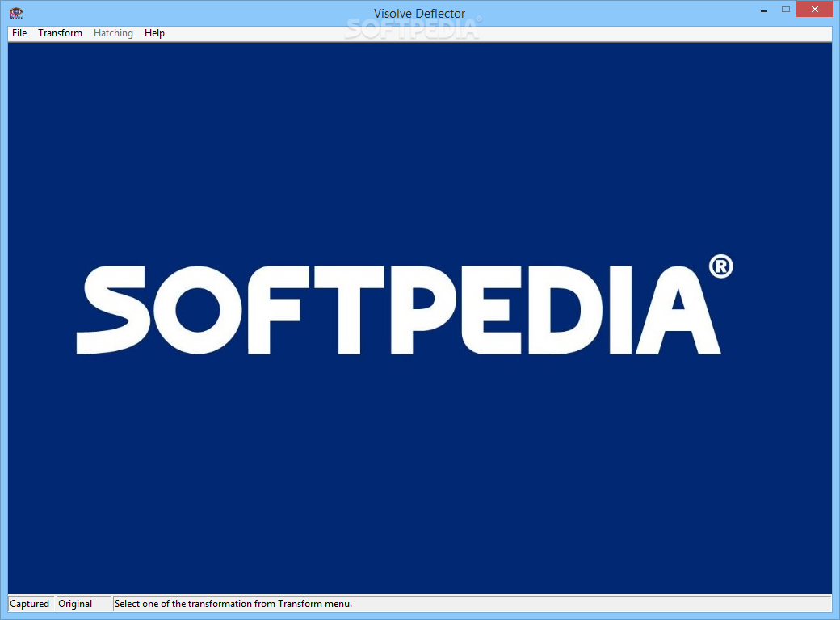Viewport: 840px width, 620px height.
Task: Close the Visolve Deflector window
Action: [814, 10]
